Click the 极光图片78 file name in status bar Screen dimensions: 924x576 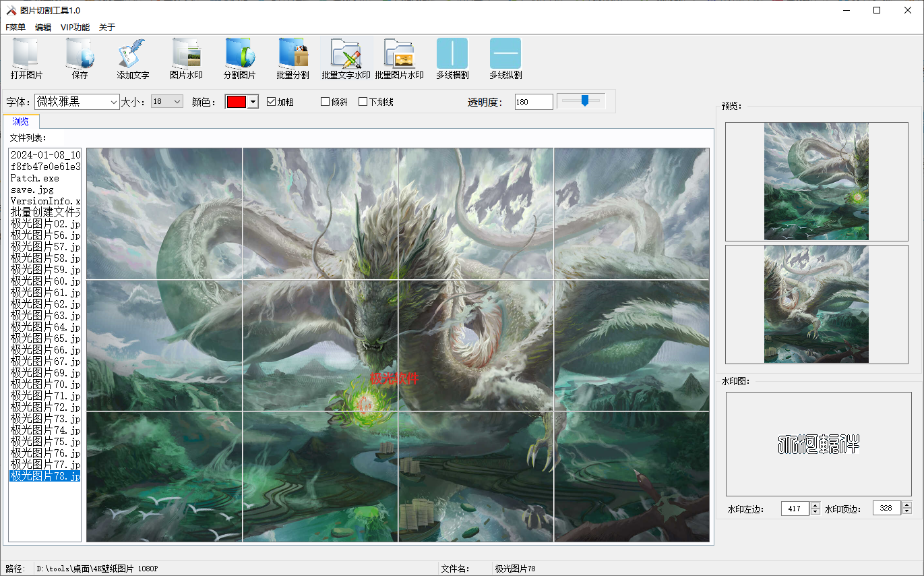coord(515,569)
